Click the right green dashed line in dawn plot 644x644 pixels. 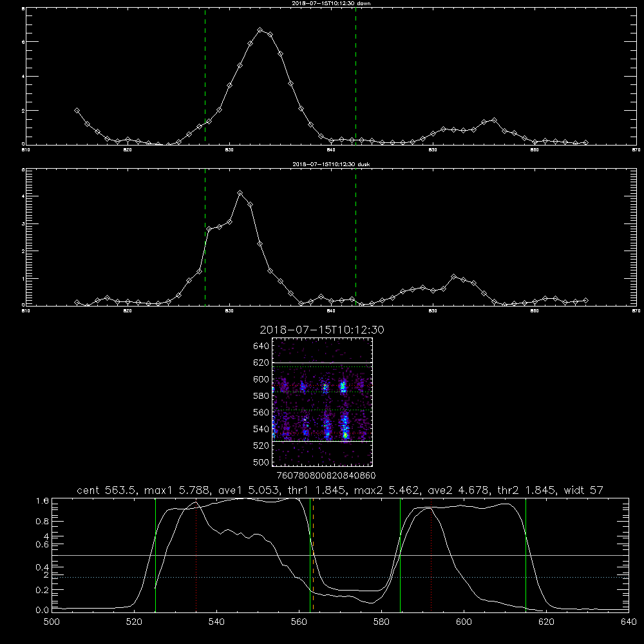click(355, 76)
